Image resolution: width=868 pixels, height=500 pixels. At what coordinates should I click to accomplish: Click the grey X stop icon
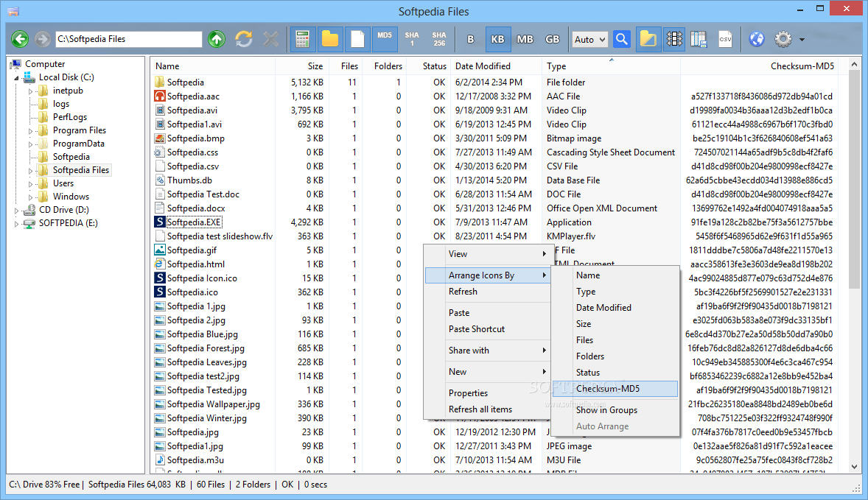(270, 39)
